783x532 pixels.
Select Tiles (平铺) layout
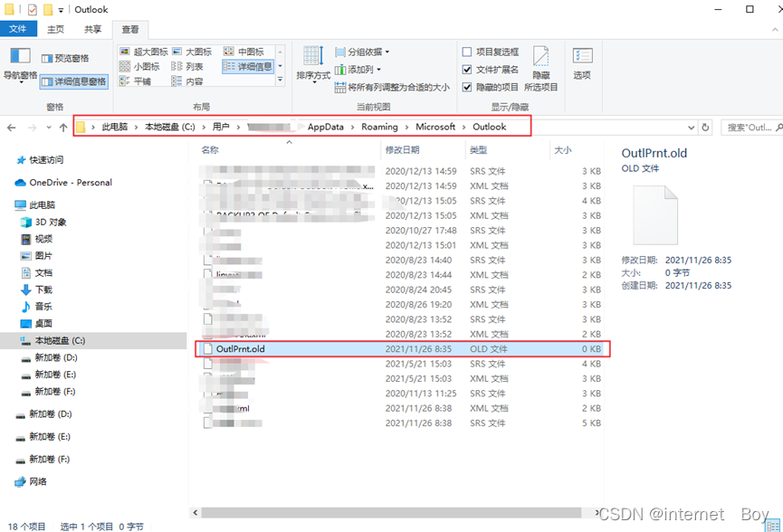[x=135, y=81]
